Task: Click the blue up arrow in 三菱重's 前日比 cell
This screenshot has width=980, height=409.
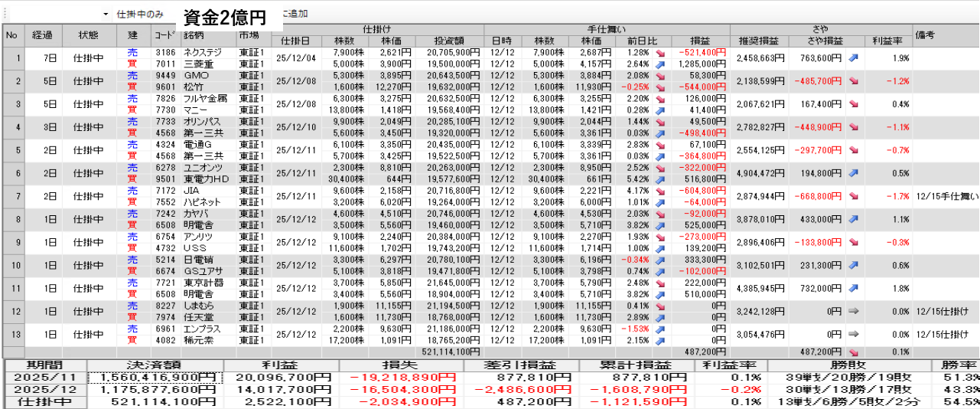Action: 659,64
